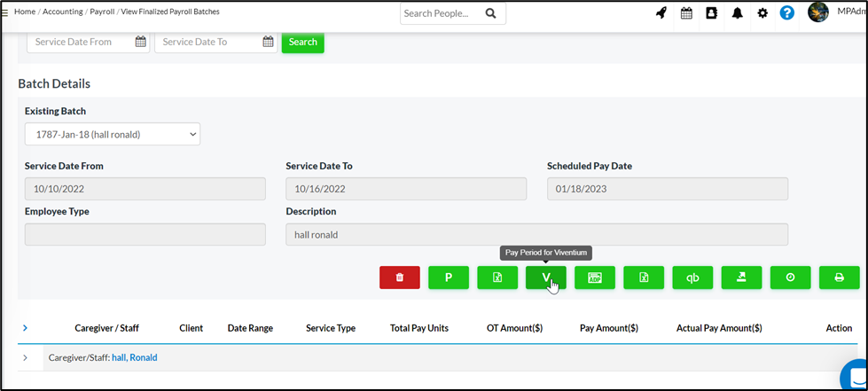Click the ADP export button
The width and height of the screenshot is (868, 391).
click(594, 278)
